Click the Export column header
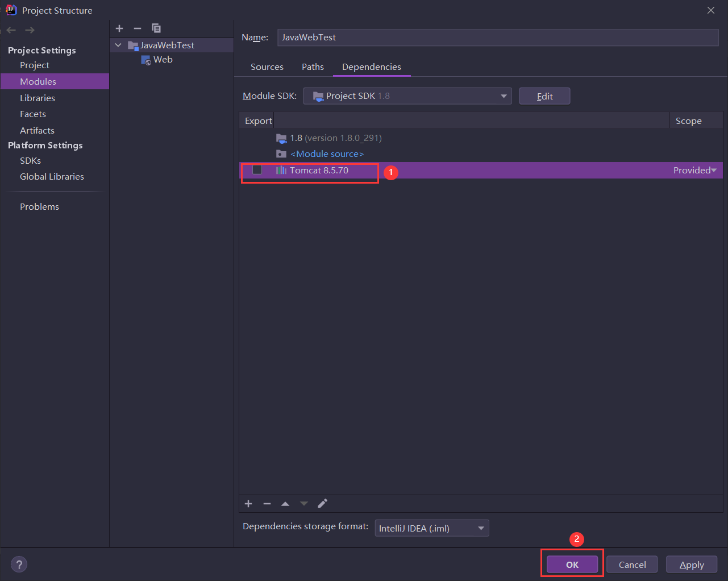 258,121
